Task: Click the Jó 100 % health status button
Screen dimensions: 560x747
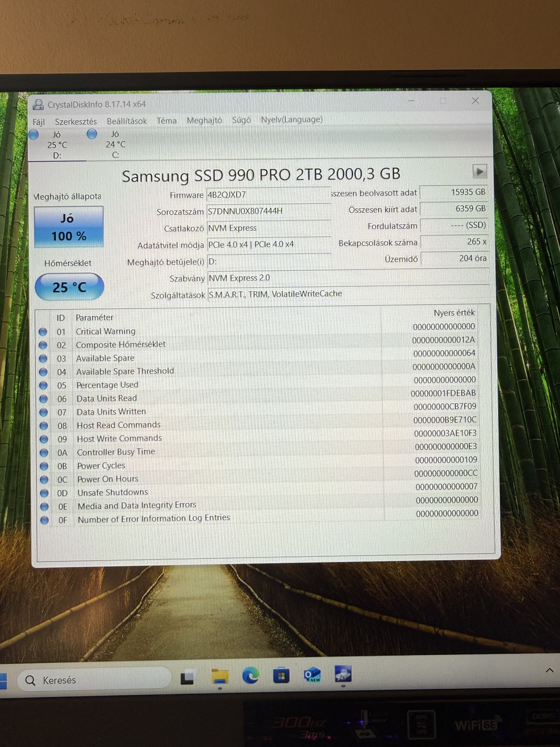Action: (x=69, y=227)
